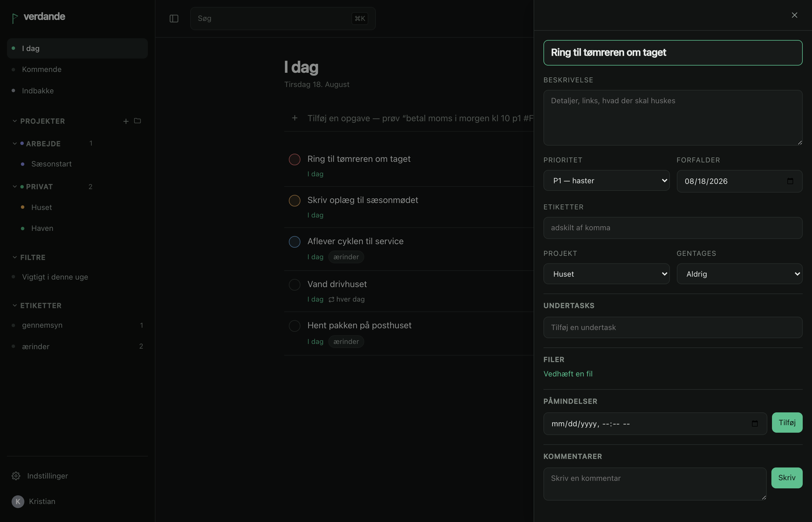The height and width of the screenshot is (522, 812).
Task: Complete the 'Ring til tømreren om taget' task
Action: pos(295,159)
